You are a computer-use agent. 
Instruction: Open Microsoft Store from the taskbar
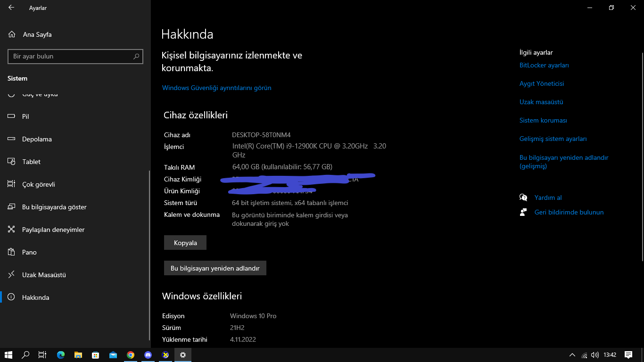click(96, 355)
